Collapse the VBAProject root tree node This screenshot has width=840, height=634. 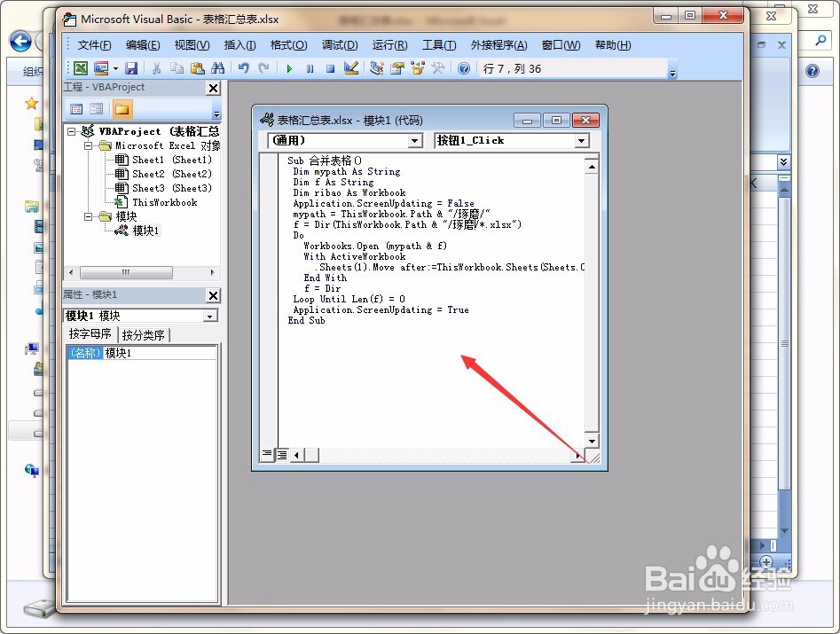pyautogui.click(x=71, y=131)
